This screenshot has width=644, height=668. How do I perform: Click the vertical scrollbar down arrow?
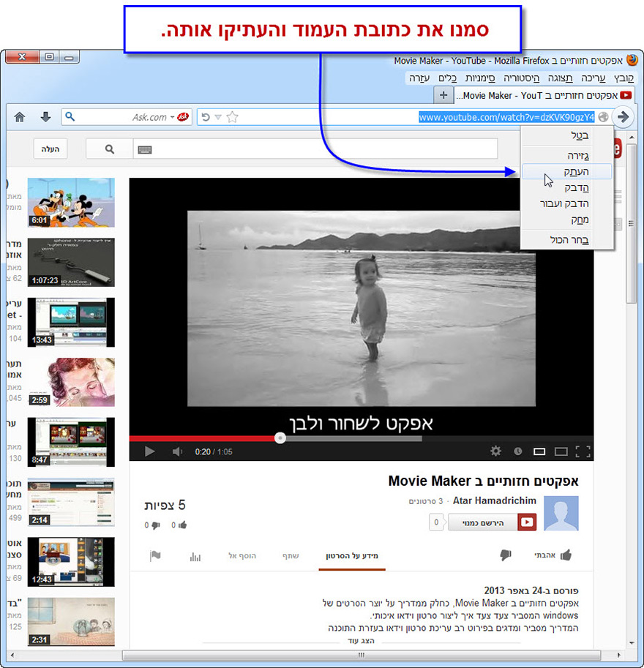coord(632,643)
